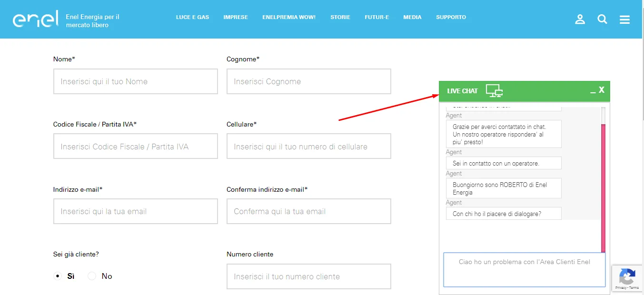Click the Terms link in reCAPTCHA badge

pyautogui.click(x=634, y=288)
